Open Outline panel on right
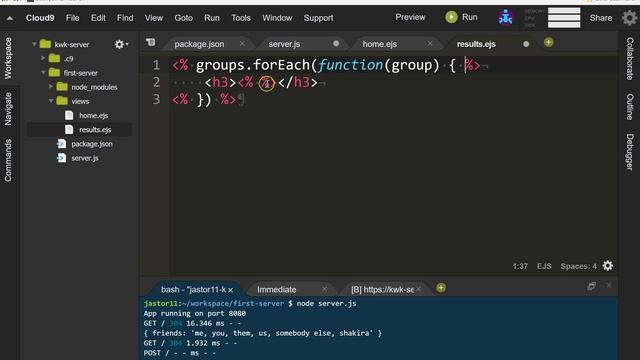Viewport: 640px width, 360px height. coord(630,107)
